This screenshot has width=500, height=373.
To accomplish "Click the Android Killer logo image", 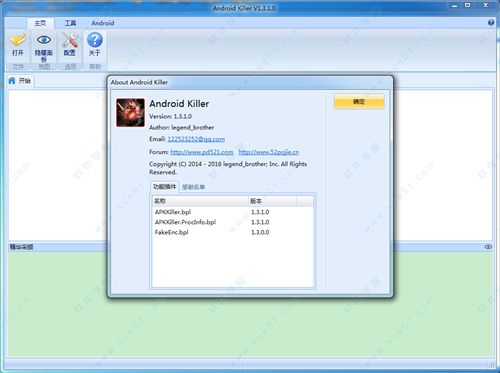I will click(x=130, y=112).
